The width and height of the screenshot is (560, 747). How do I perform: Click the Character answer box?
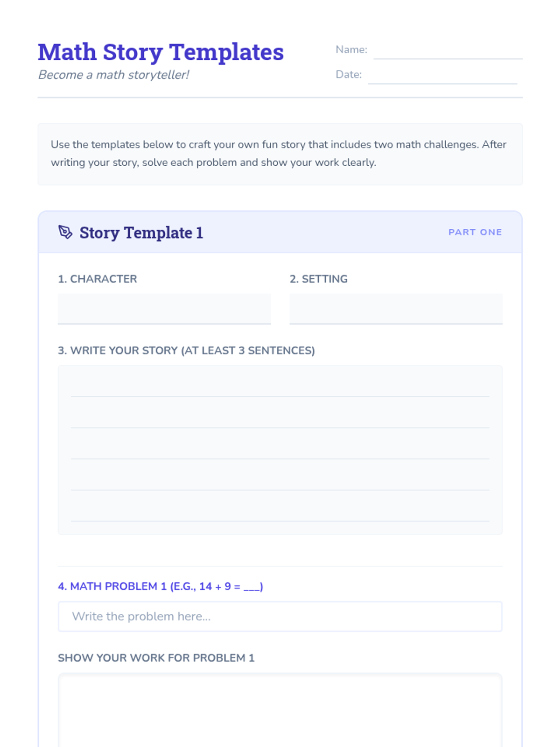pos(164,309)
